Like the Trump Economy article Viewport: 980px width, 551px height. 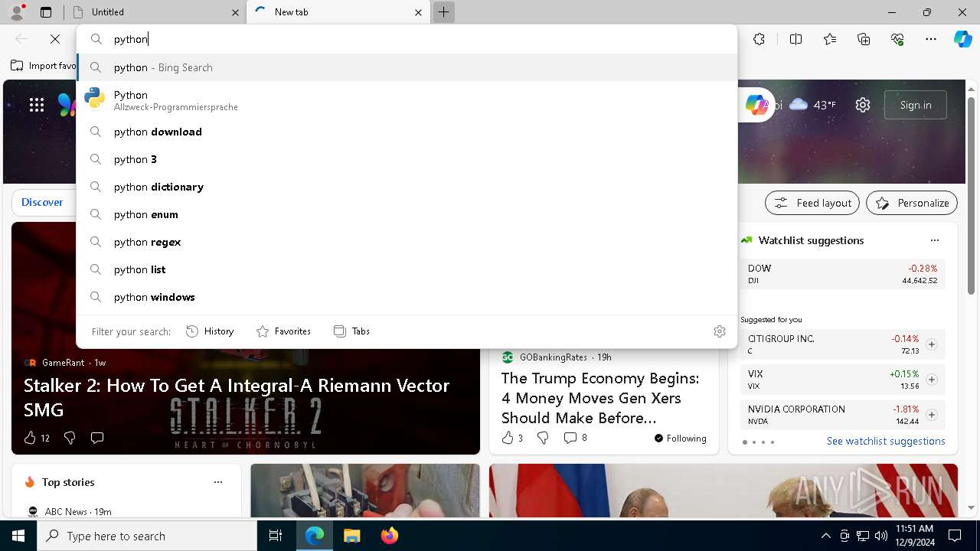click(x=511, y=438)
